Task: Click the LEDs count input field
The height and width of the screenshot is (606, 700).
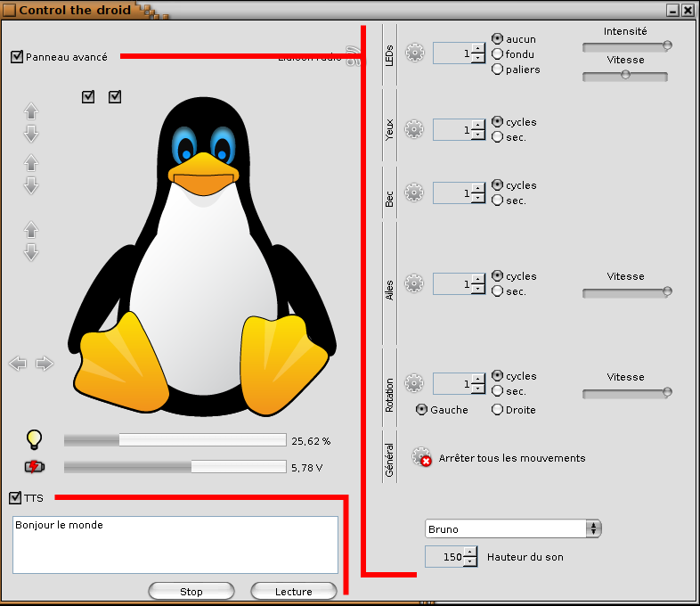Action: click(x=452, y=53)
